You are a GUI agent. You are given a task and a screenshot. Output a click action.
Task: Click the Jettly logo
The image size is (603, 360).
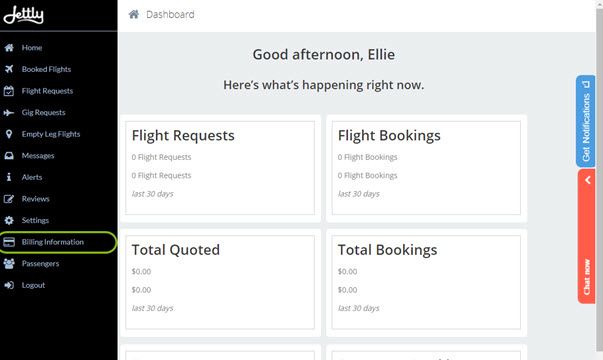(x=23, y=15)
